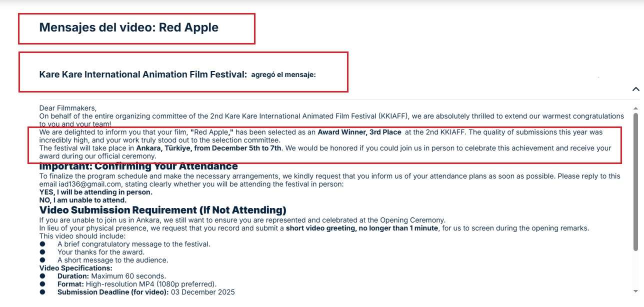
Task: Click "YES, I will be attending in person."
Action: (96, 192)
